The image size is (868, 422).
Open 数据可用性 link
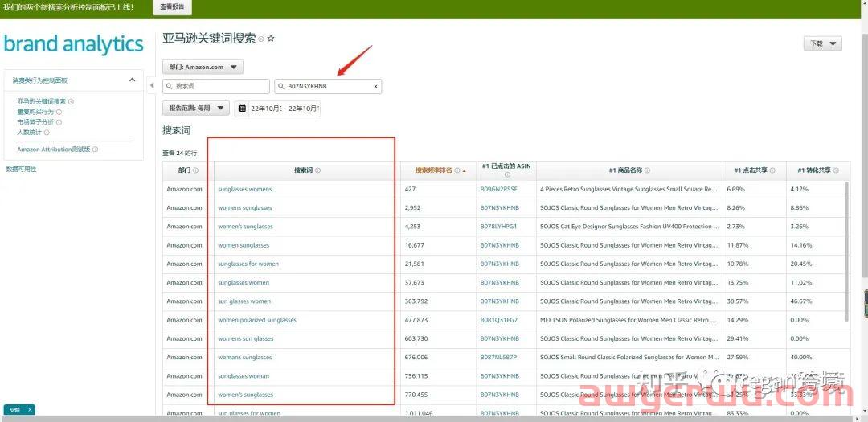point(21,169)
